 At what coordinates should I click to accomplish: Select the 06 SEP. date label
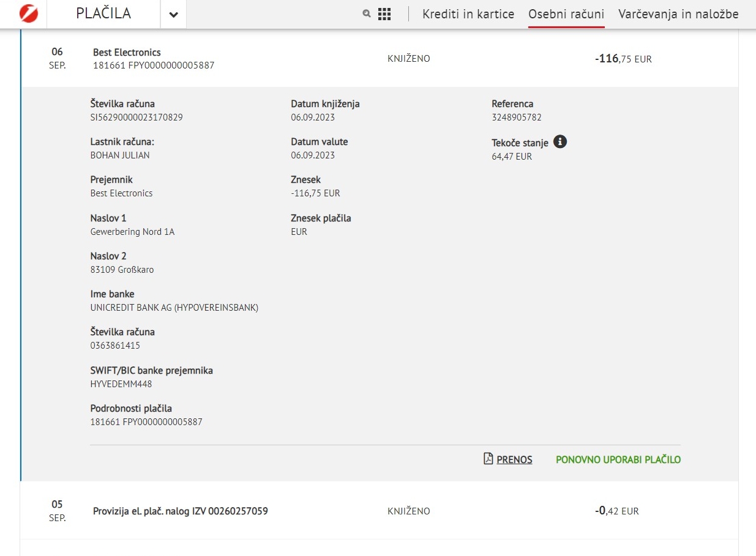[x=57, y=58]
